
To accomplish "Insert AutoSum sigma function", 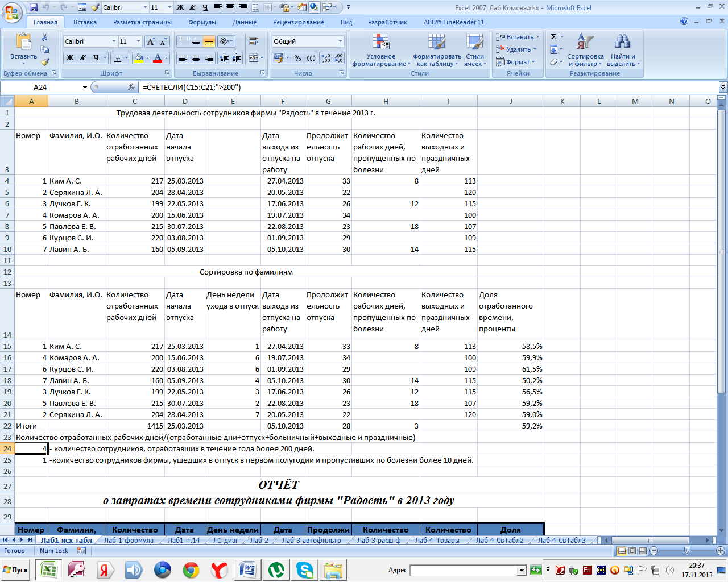I will pyautogui.click(x=553, y=37).
